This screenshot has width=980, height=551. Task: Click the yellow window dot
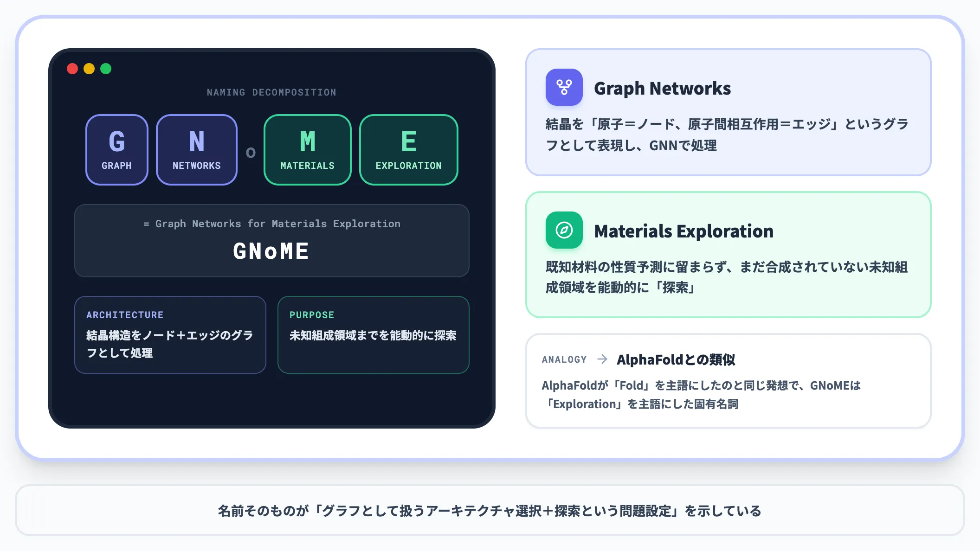pos(89,69)
